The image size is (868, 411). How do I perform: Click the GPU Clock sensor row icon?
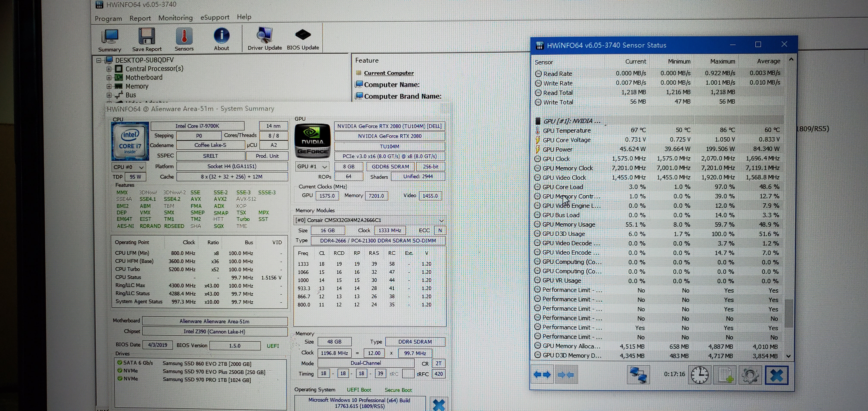point(538,159)
